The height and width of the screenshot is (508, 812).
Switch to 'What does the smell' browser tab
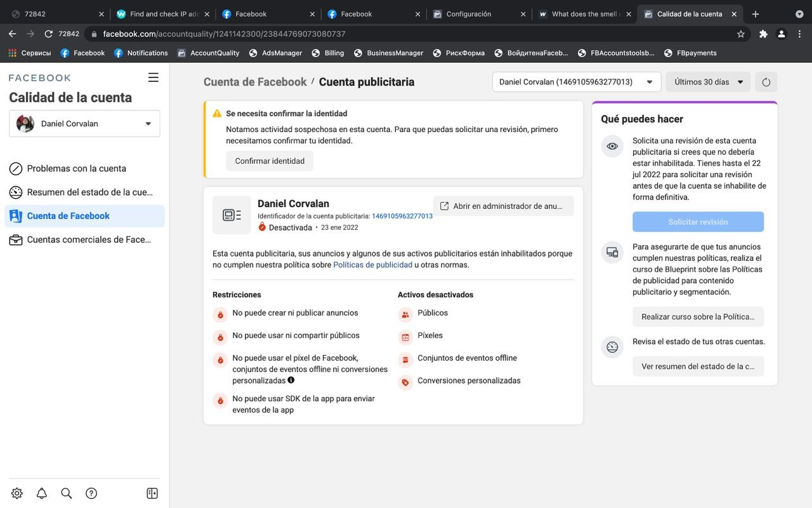tap(586, 14)
